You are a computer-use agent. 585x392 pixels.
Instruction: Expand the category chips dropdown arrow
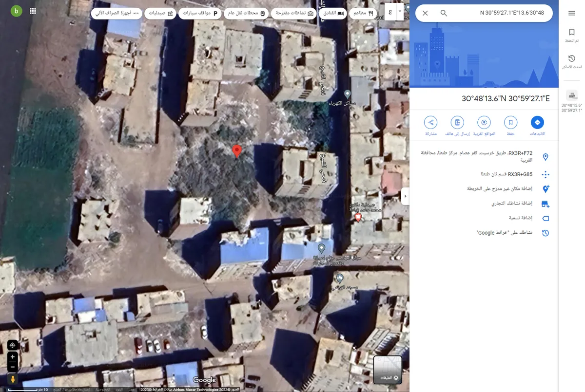coord(400,11)
